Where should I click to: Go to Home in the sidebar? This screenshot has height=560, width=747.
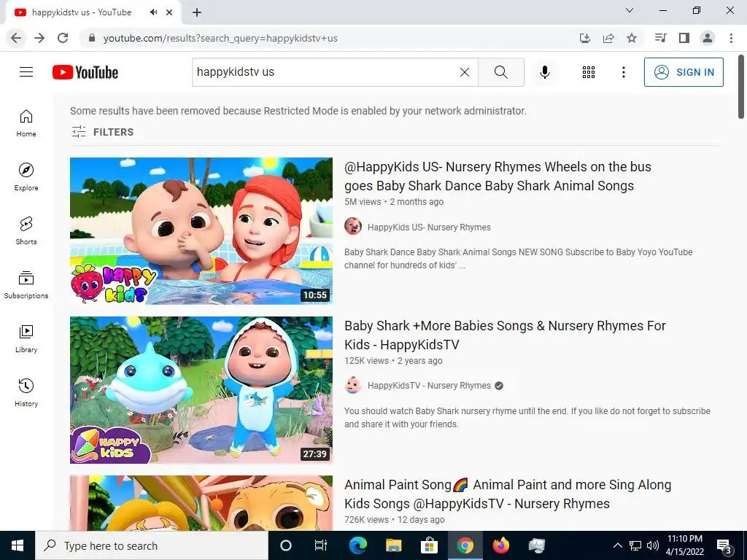(x=26, y=123)
